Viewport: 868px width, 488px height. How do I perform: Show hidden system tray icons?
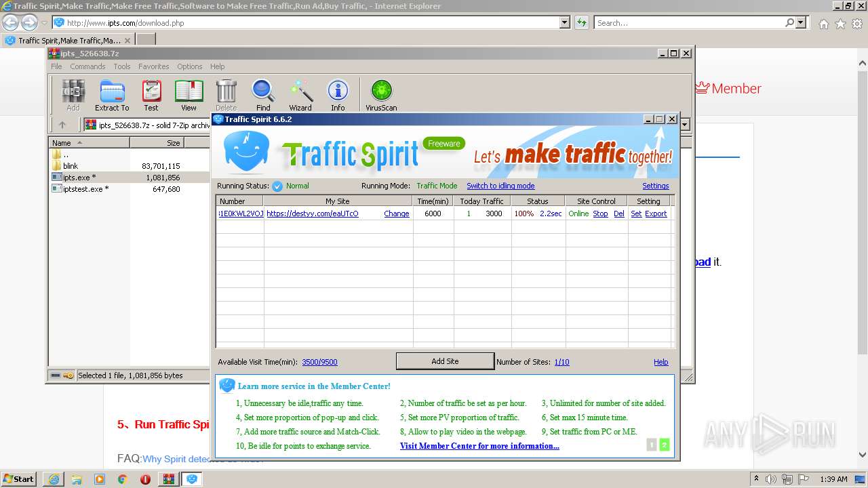pyautogui.click(x=756, y=479)
